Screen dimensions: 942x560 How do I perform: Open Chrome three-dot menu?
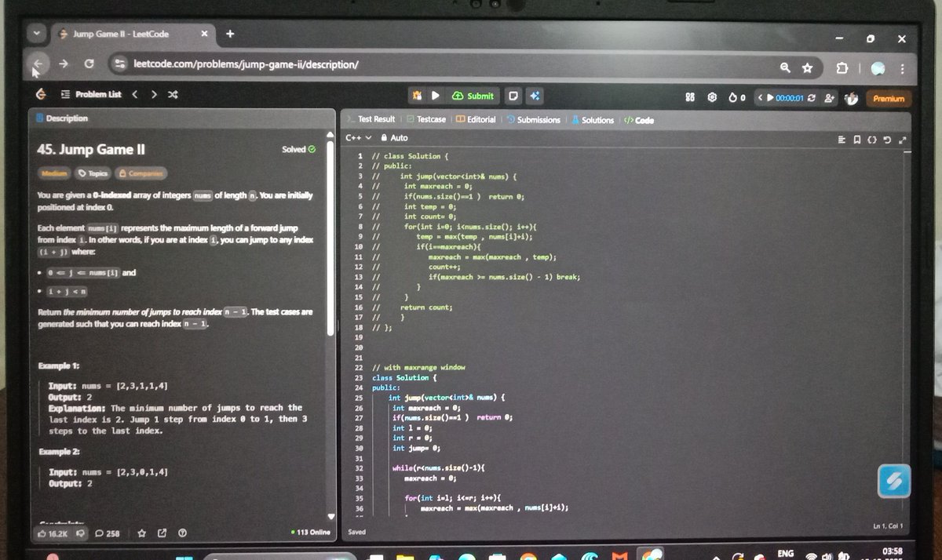coord(903,70)
